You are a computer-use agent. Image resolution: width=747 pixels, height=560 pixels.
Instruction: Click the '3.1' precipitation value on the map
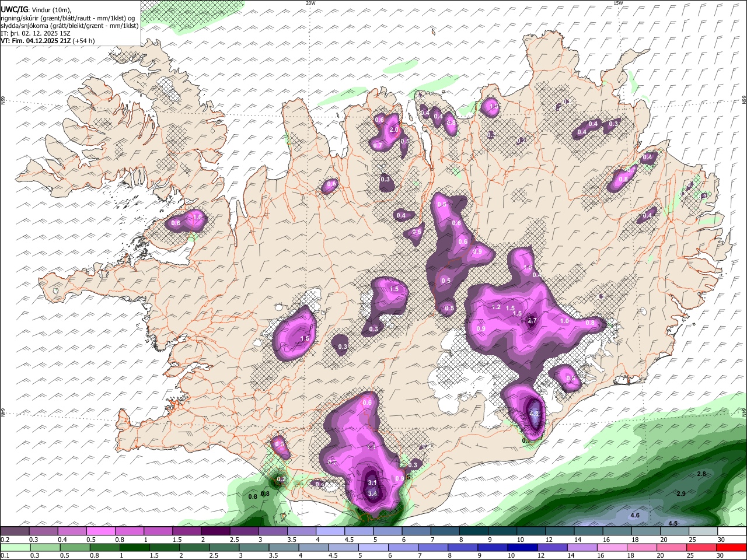[x=372, y=483]
